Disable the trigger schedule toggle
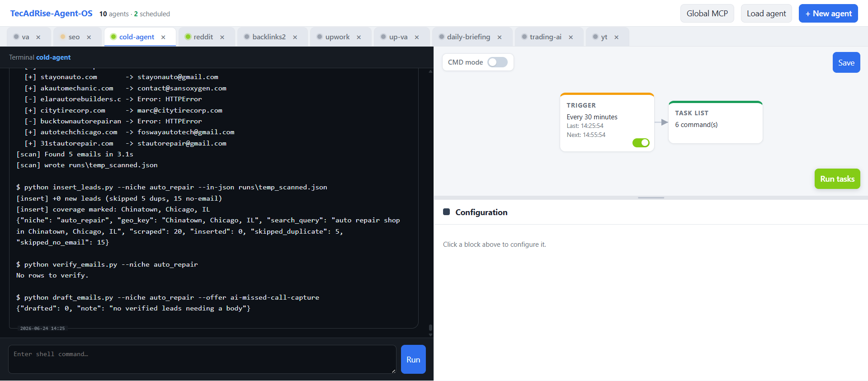Viewport: 868px width, 381px height. click(641, 143)
